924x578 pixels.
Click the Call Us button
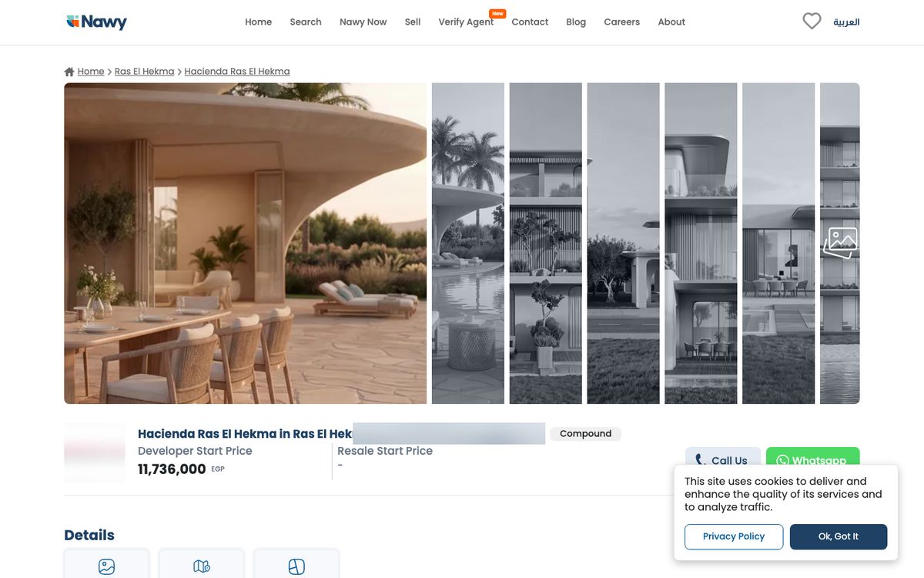click(x=722, y=460)
